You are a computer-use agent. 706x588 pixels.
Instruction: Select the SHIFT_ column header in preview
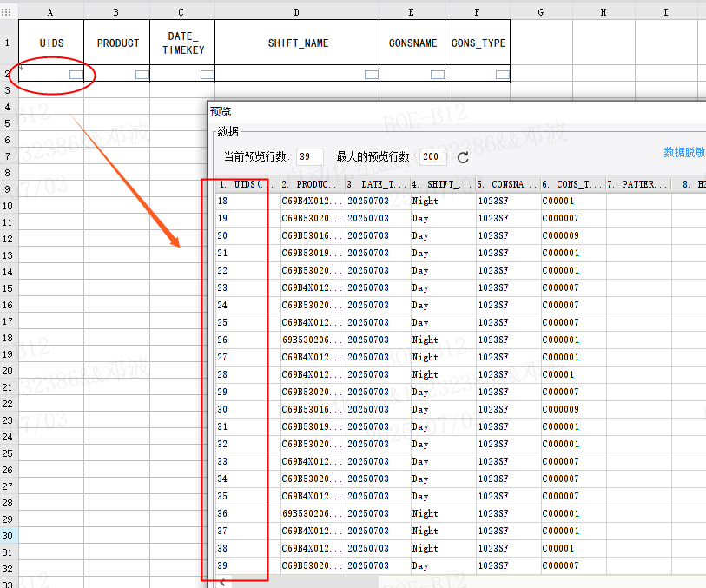point(443,184)
